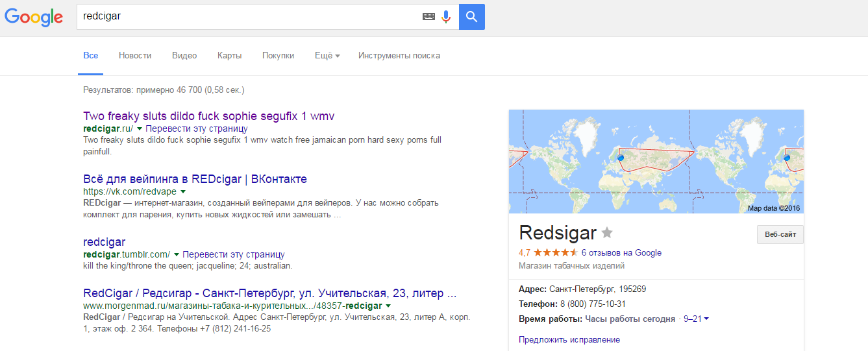Click the https://vk.com/redvape URL text
The image size is (868, 351).
click(130, 192)
